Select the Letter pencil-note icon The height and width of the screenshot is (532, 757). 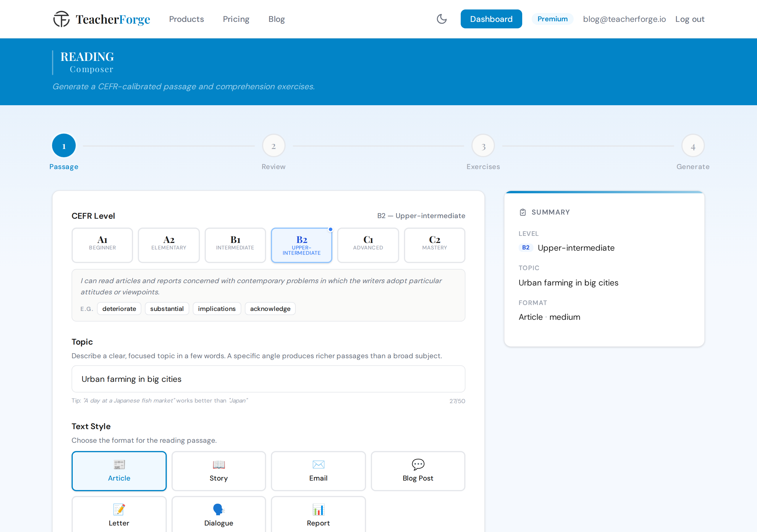coord(119,509)
